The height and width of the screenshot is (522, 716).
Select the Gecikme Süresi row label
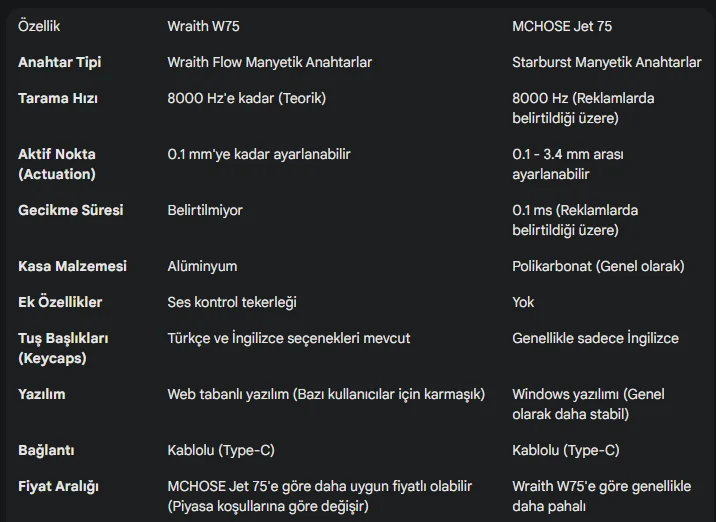click(70, 210)
